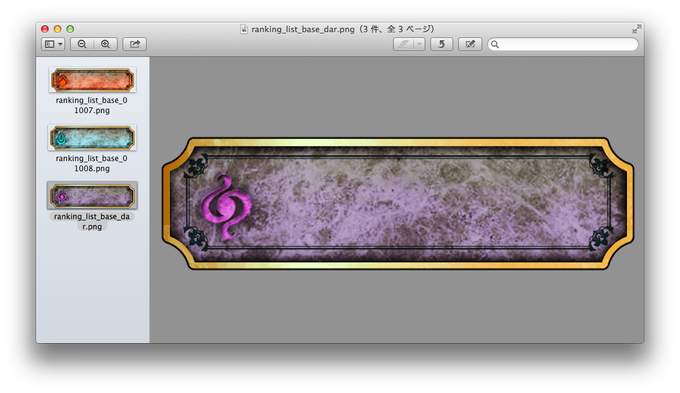Click the zoom in magnifier button
The image size is (680, 393).
(105, 44)
